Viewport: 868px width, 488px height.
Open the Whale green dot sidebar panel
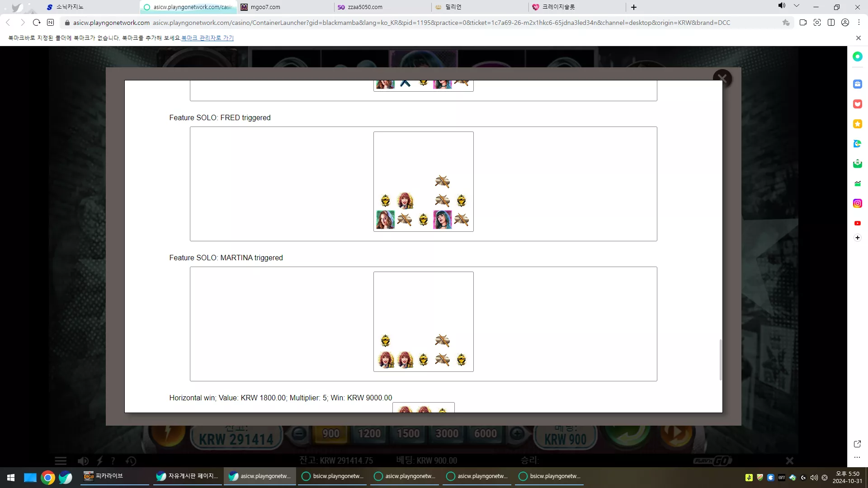858,56
